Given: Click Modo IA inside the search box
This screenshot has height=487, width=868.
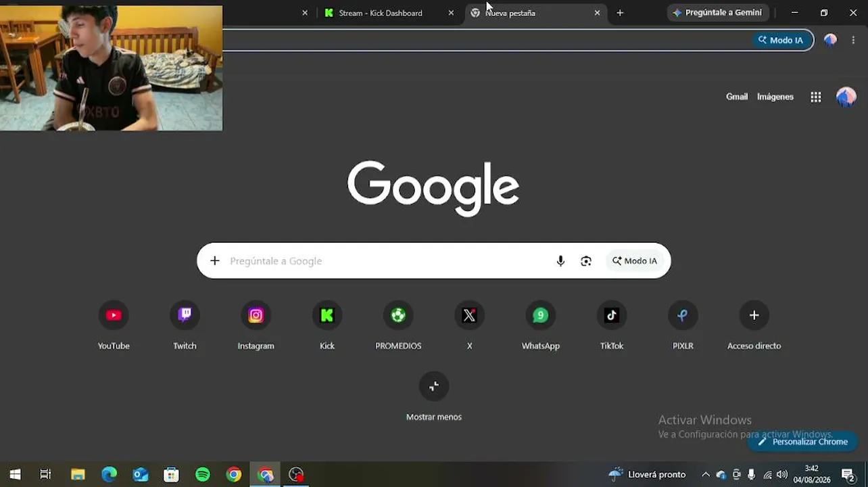Looking at the screenshot, I should tap(635, 261).
